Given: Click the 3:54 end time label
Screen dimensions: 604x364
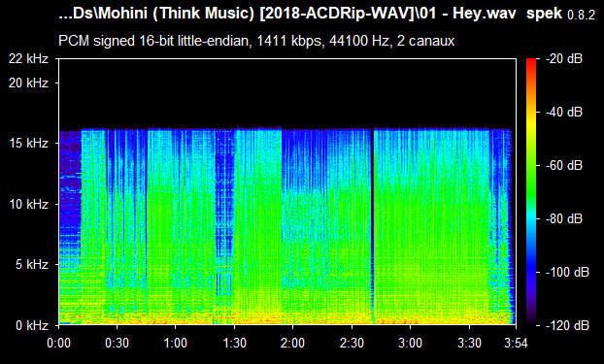Looking at the screenshot, I should 516,343.
